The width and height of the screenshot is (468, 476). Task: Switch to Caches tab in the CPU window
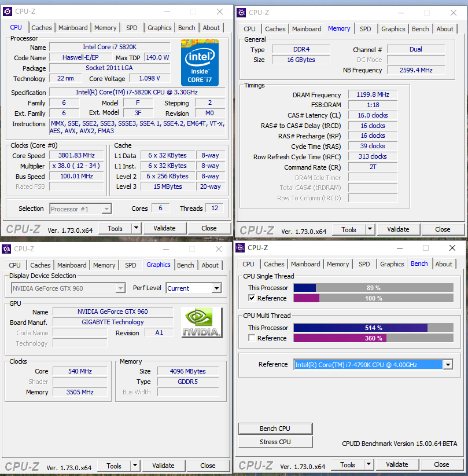(42, 28)
